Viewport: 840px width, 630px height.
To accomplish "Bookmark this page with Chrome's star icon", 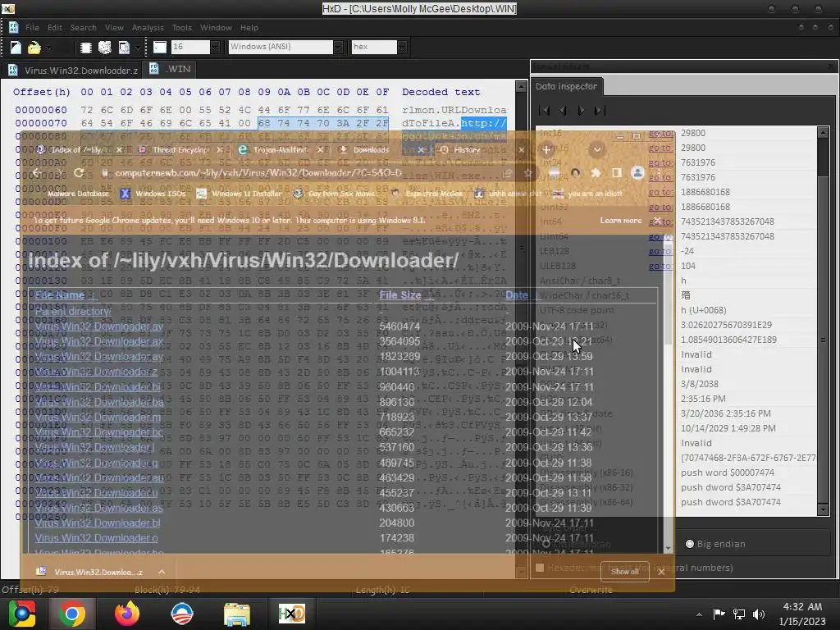I will tap(527, 173).
